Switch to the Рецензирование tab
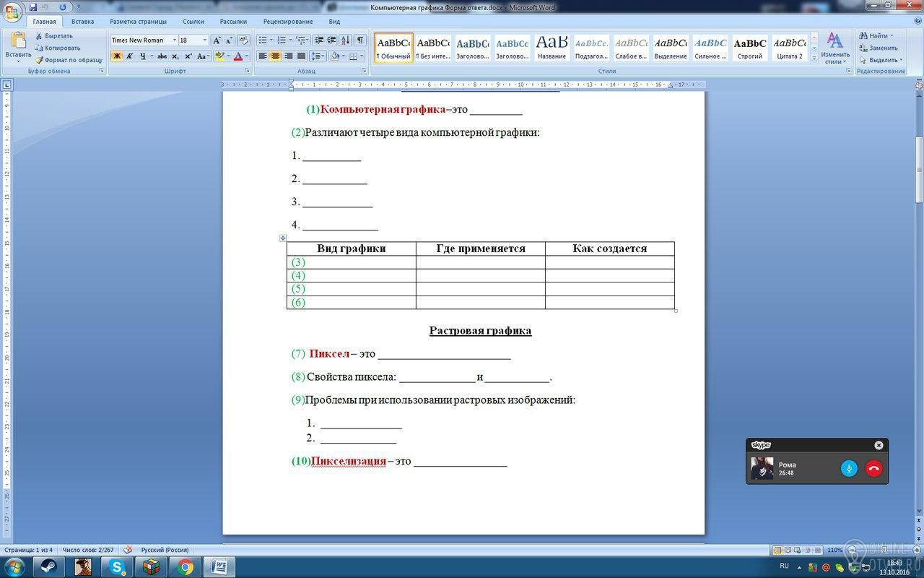Image resolution: width=924 pixels, height=578 pixels. pos(287,22)
